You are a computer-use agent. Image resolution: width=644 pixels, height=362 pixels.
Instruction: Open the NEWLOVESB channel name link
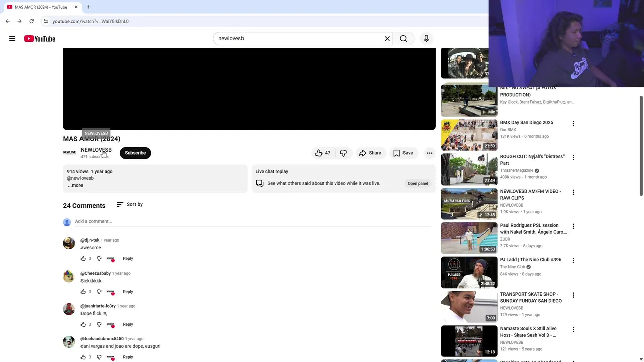96,150
